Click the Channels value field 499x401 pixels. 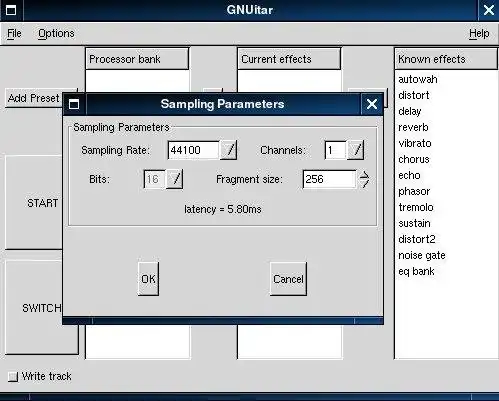click(x=336, y=150)
